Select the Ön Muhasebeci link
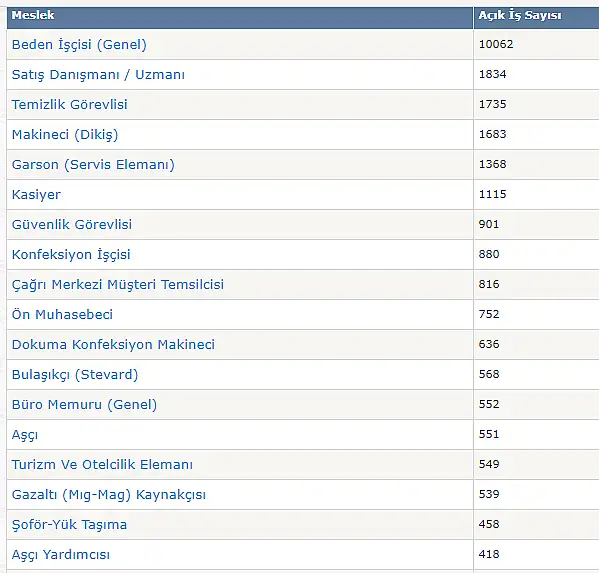 (62, 314)
